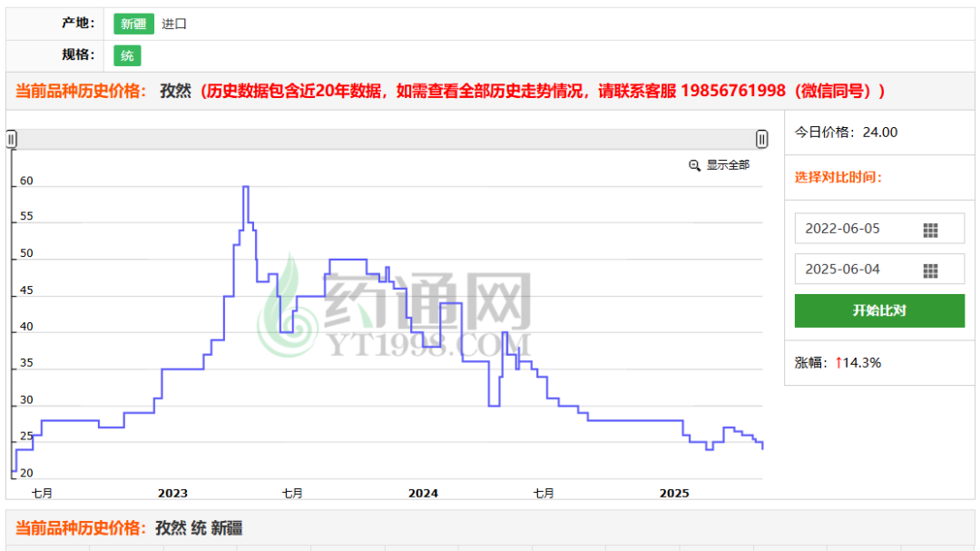
Task: Click the 2024 label on the time axis
Action: coord(423,494)
